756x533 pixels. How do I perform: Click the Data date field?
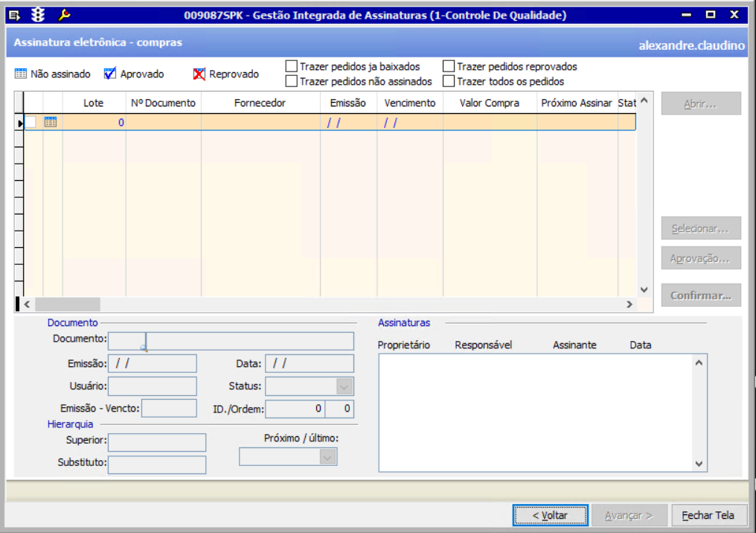click(x=310, y=363)
